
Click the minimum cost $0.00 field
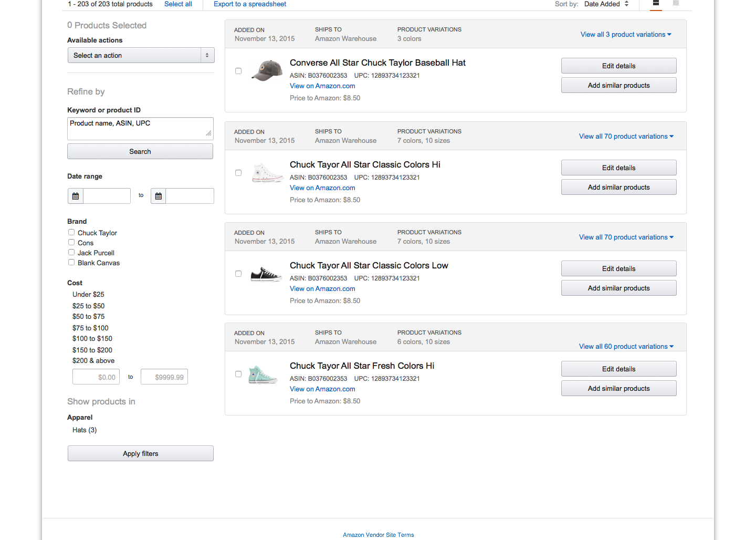click(96, 377)
